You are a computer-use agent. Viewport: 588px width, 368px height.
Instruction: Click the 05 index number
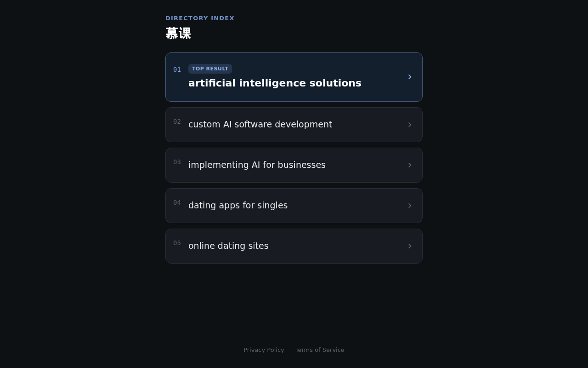(x=177, y=243)
